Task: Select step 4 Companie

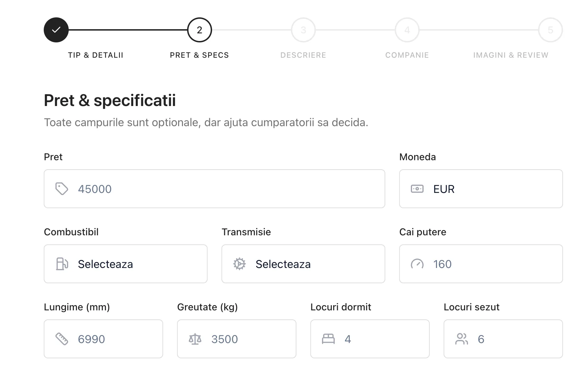Action: pos(407,30)
